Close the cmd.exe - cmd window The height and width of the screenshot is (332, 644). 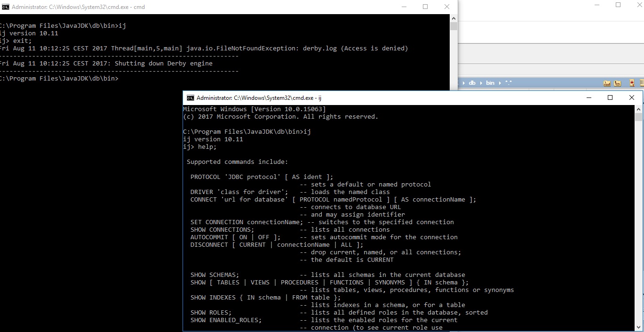[x=447, y=7]
